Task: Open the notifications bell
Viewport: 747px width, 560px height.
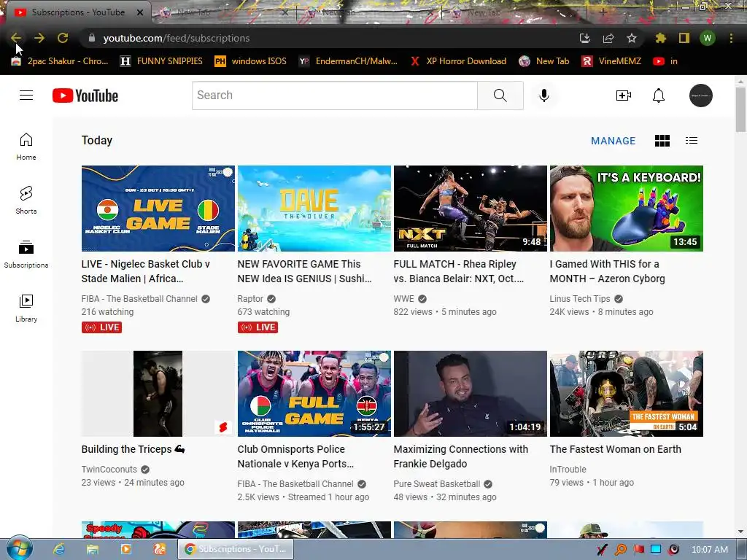Action: pos(659,96)
